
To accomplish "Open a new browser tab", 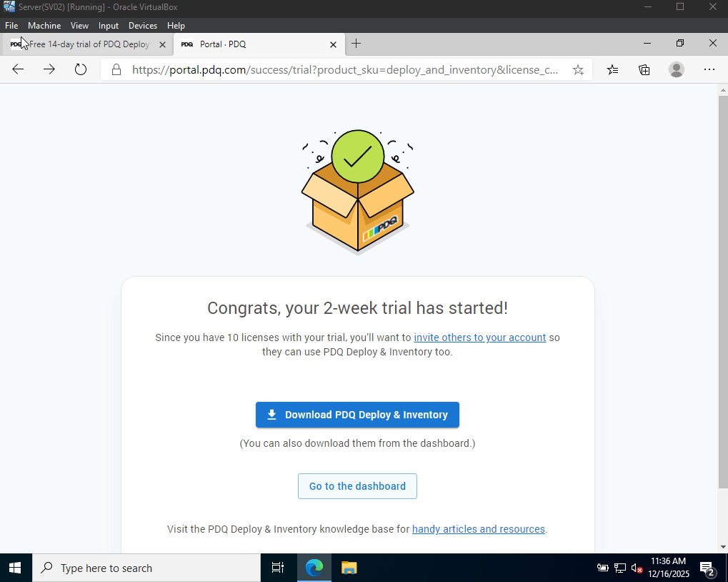I will click(356, 44).
